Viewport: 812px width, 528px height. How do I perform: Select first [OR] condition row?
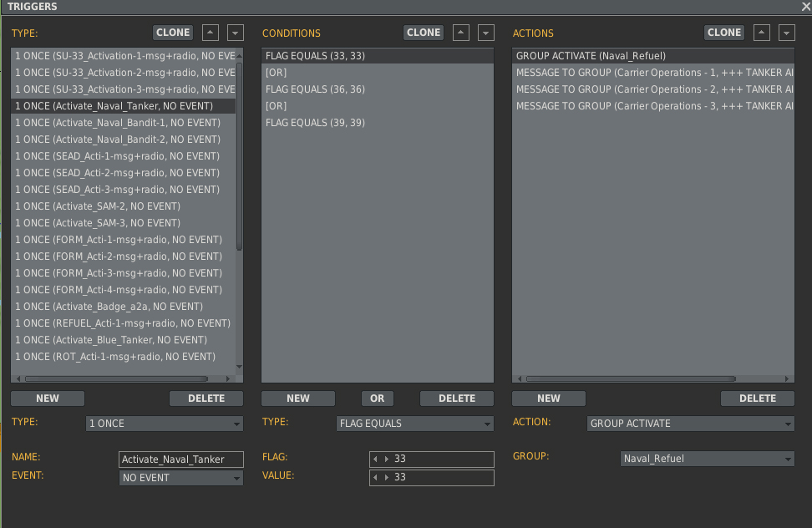[378, 73]
